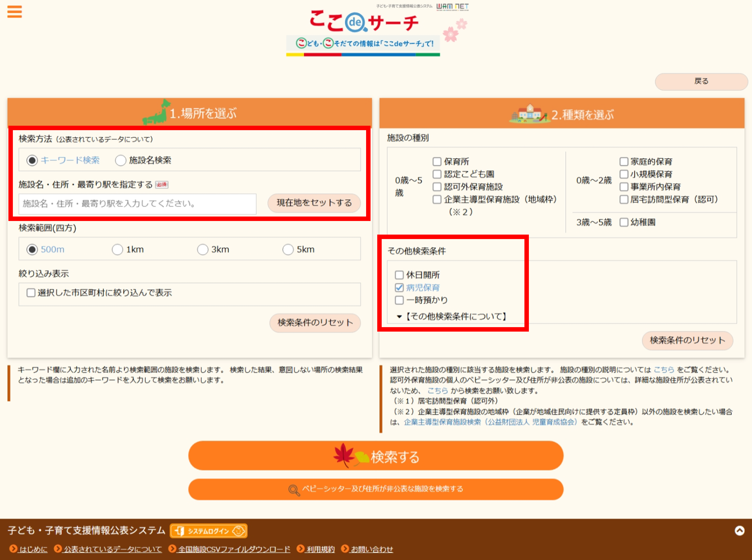This screenshot has width=752, height=560.
Task: Select the 施設名検索 radio button
Action: 121,160
